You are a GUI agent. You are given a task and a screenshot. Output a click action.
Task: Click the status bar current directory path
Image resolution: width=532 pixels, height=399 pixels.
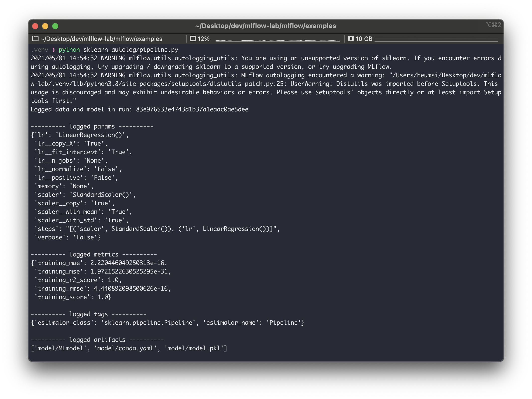pos(101,39)
